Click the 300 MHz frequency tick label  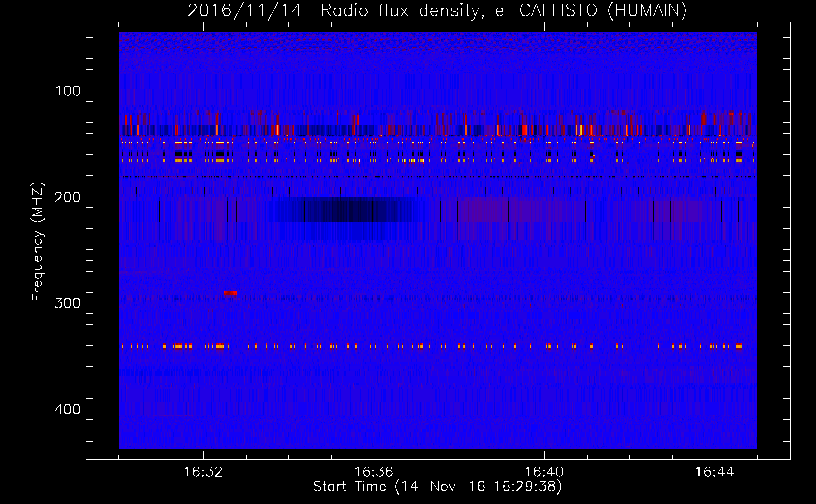coord(68,303)
